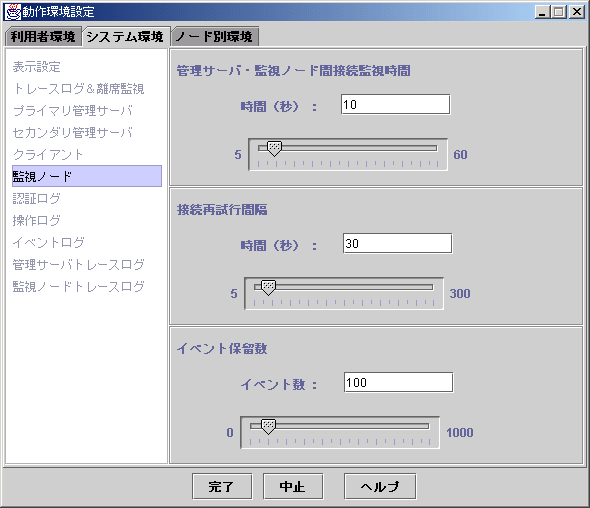Click the 管理サーバ・監視ノード間接続監視時間 heading
This screenshot has width=590, height=508.
(293, 70)
